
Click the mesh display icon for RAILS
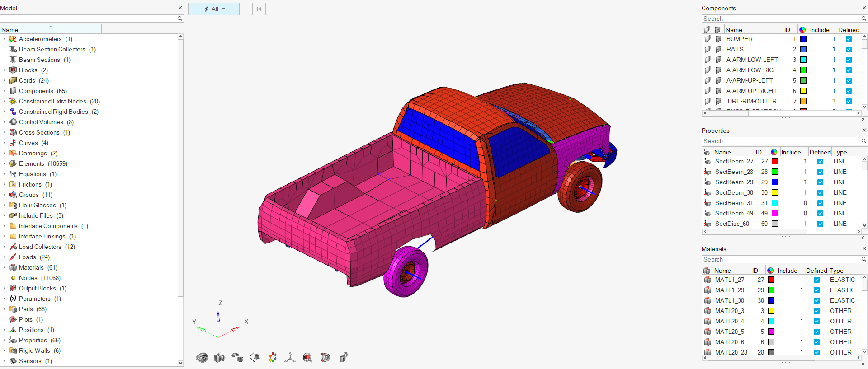(x=718, y=49)
